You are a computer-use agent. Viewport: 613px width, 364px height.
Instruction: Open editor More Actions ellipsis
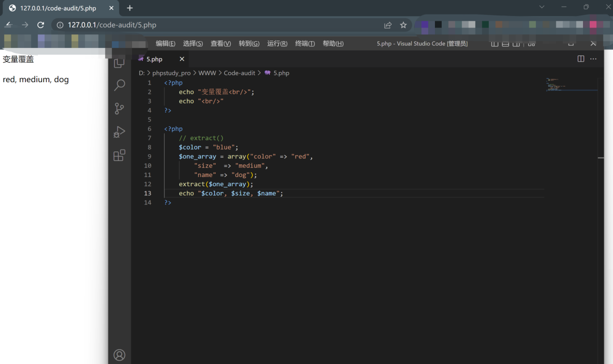[x=594, y=59]
